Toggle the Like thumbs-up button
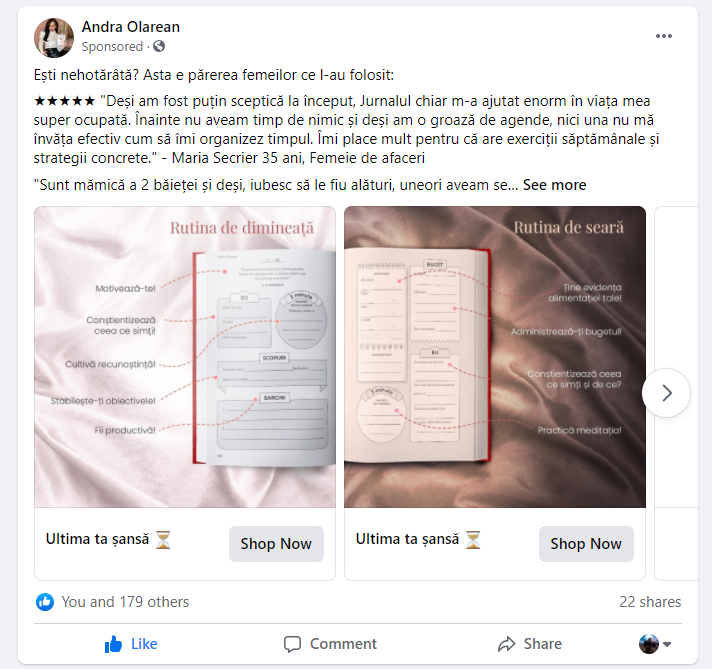This screenshot has height=669, width=712. click(x=131, y=644)
